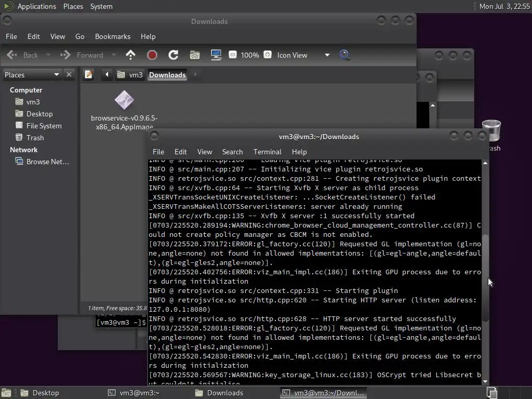The height and width of the screenshot is (399, 532).
Task: Close the Places sidebar pane
Action: pyautogui.click(x=69, y=74)
